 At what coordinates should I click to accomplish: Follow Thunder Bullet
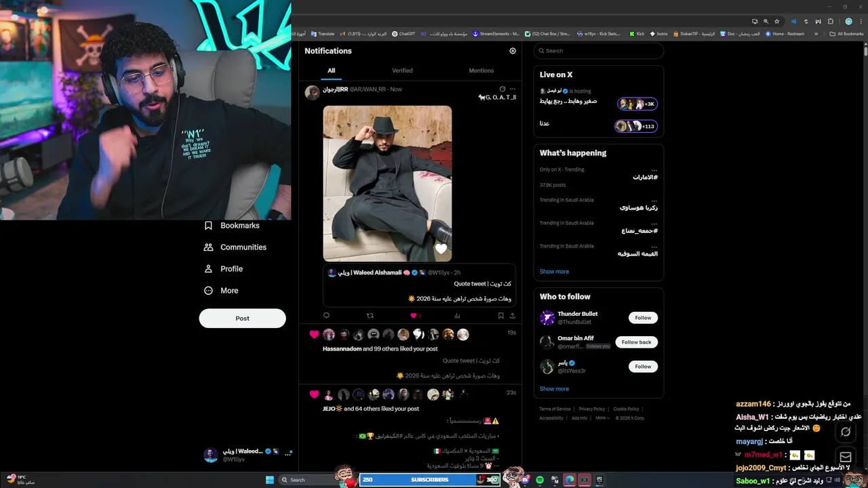coord(643,318)
